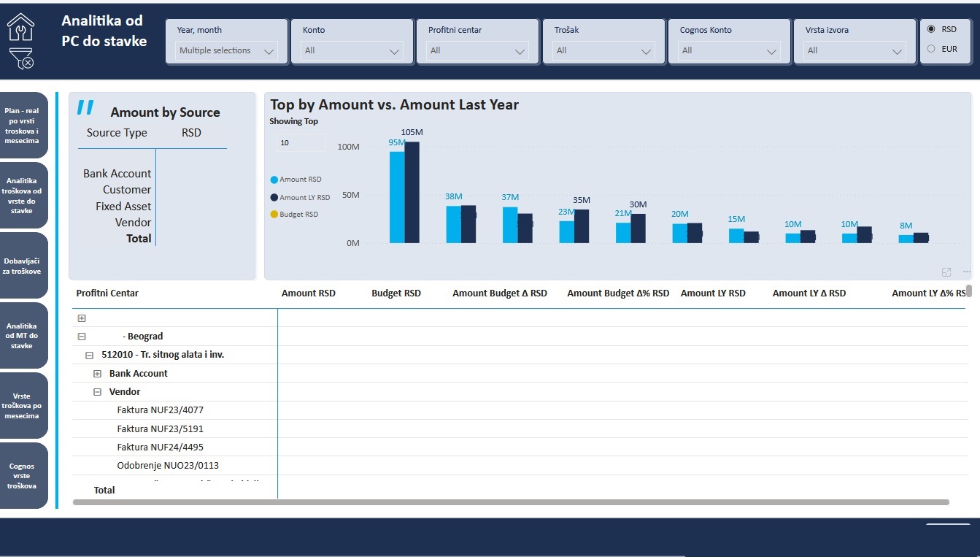
Task: Click the 38M bar label
Action: pos(454,197)
